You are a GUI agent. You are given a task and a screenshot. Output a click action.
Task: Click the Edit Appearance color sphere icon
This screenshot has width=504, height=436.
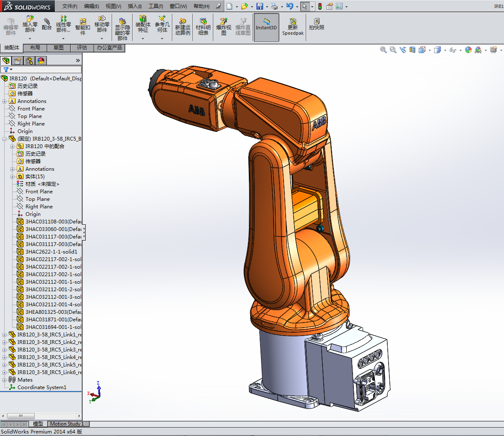coord(468,50)
